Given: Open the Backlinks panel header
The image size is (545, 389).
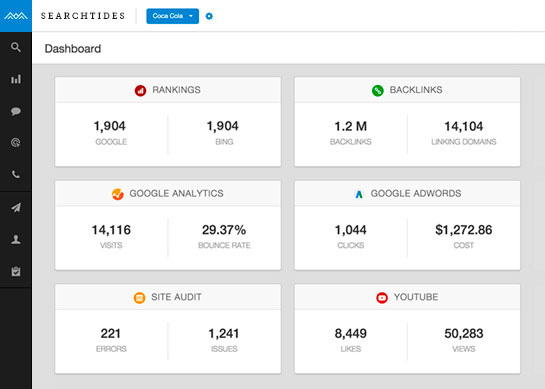Looking at the screenshot, I should pos(407,90).
